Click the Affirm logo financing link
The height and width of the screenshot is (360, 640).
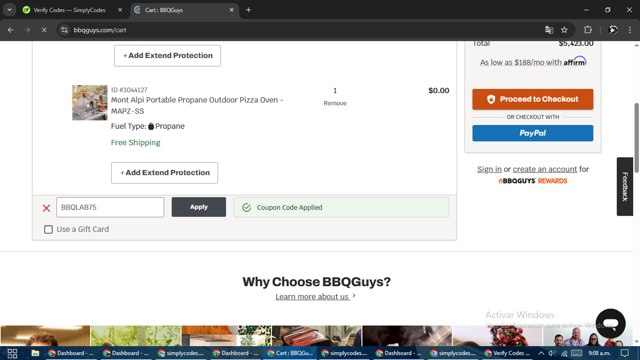click(x=575, y=62)
